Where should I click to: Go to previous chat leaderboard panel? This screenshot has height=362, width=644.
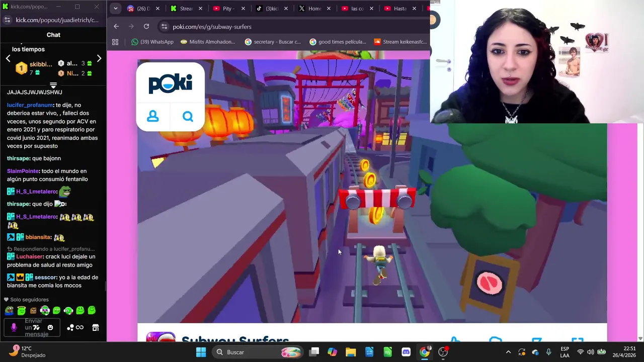pyautogui.click(x=8, y=59)
